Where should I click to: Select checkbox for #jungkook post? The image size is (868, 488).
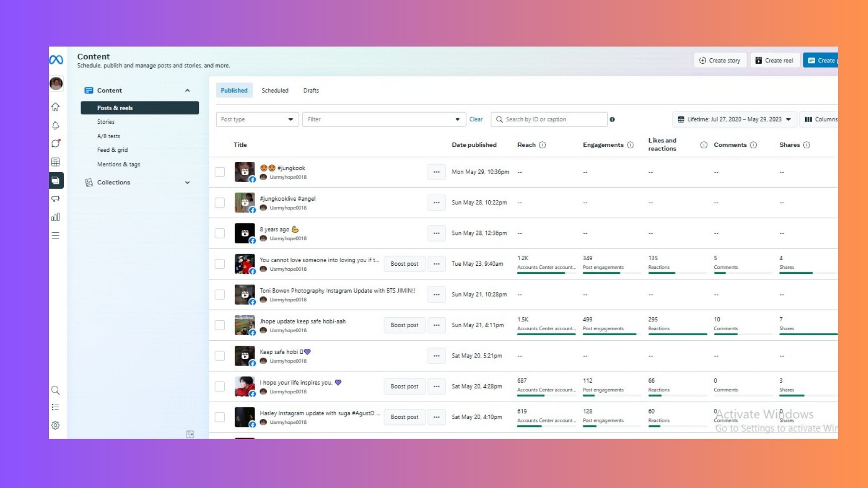click(x=220, y=172)
